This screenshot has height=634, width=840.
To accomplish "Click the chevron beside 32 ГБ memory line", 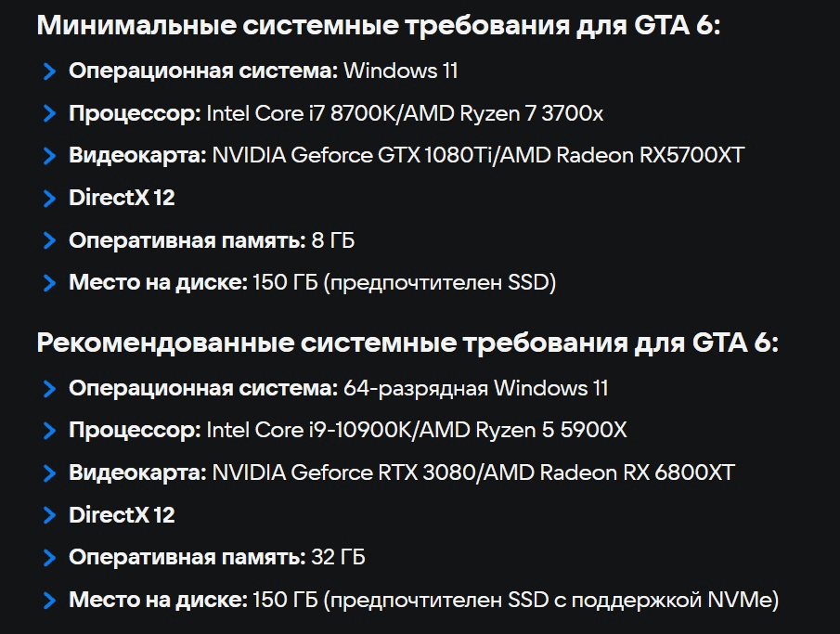I will coord(49,558).
